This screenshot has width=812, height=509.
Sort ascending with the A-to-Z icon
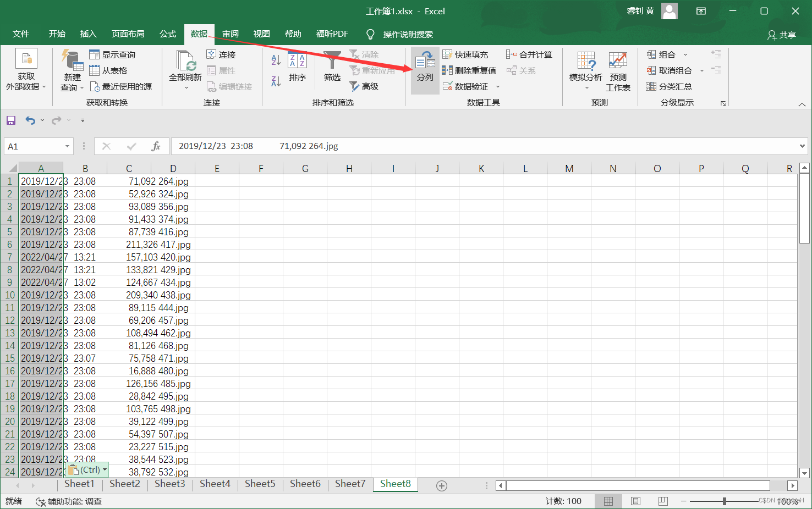[x=276, y=59]
